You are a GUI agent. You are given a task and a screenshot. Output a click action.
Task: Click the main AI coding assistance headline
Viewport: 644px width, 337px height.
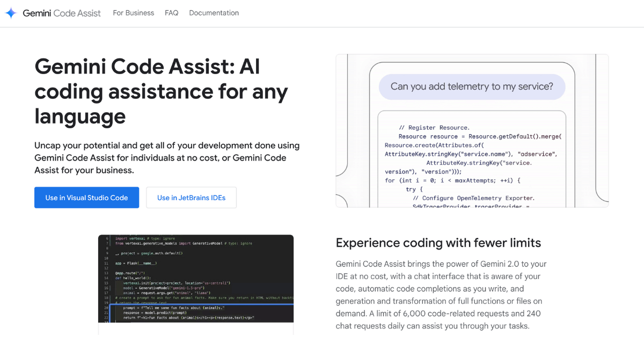pos(161,91)
